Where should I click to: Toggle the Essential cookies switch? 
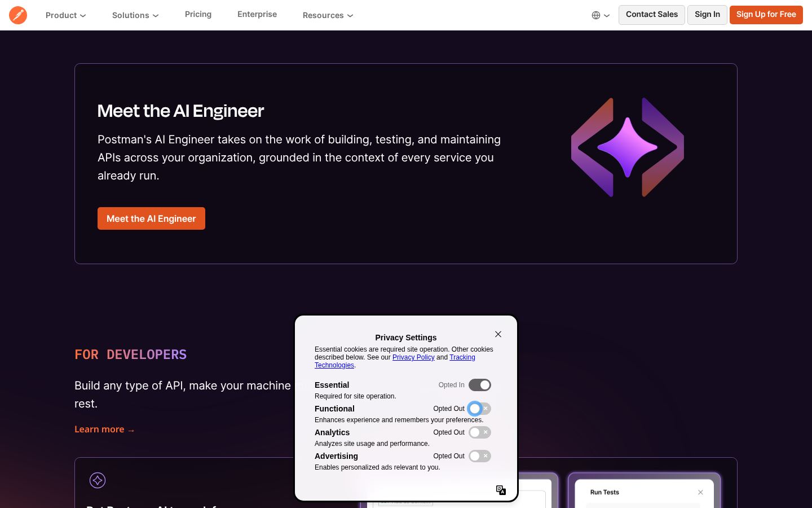pos(480,385)
